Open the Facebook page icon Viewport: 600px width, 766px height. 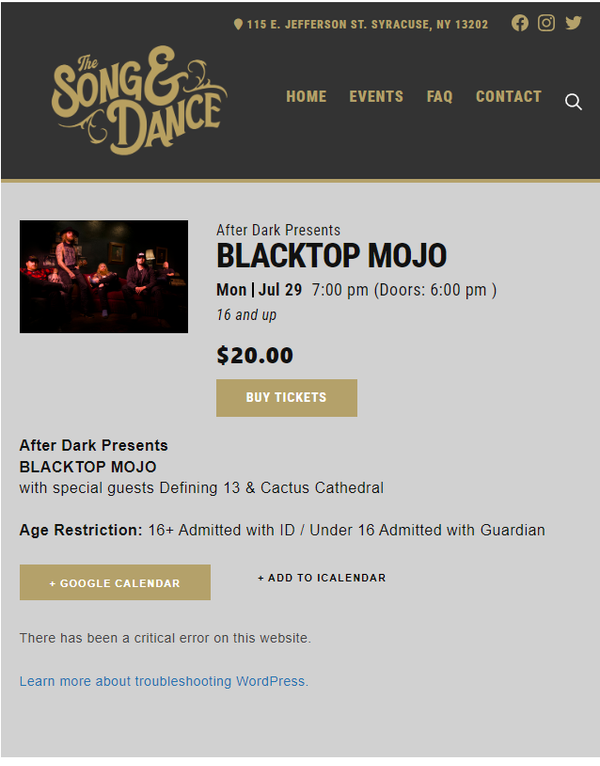pos(520,23)
